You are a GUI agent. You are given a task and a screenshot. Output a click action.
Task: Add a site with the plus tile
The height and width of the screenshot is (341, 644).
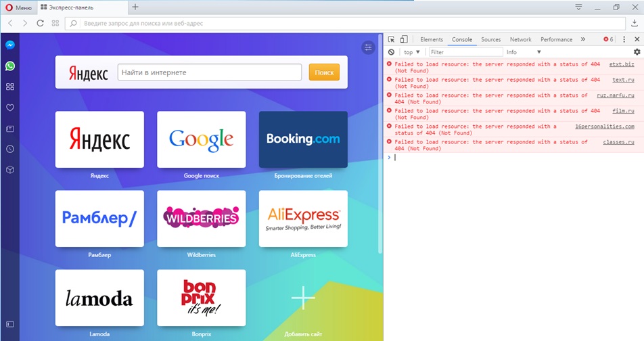pos(303,298)
